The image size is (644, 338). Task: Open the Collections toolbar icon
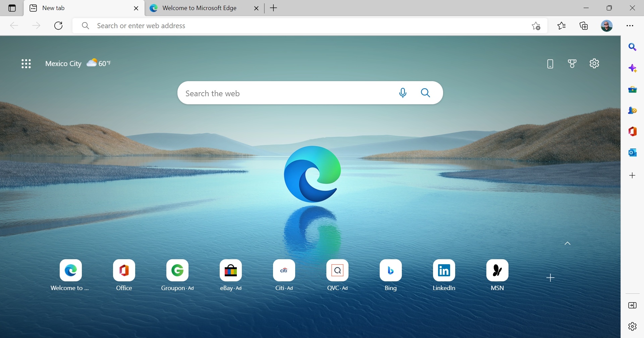point(584,26)
